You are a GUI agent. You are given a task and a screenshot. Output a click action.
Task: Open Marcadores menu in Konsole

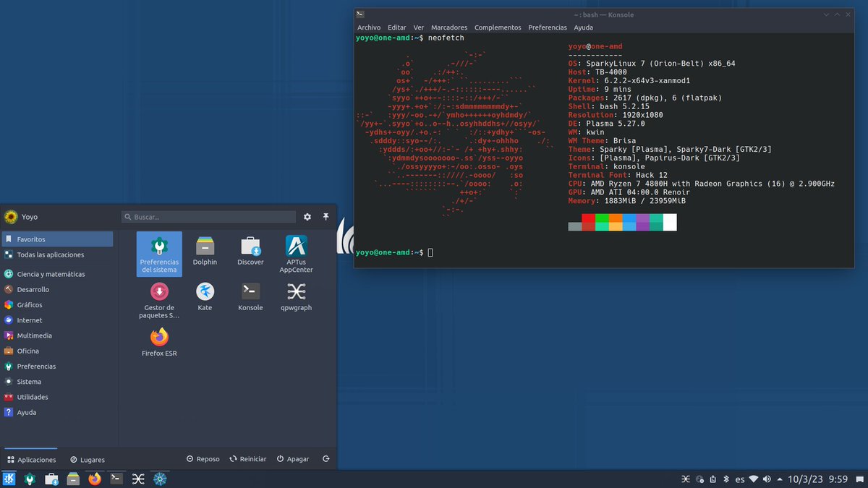tap(449, 27)
